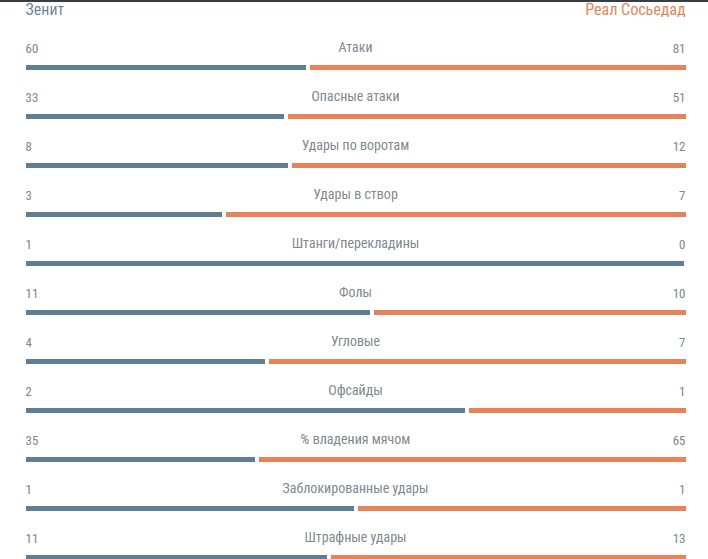Click the blue bar under Угловые
This screenshot has width=708, height=559.
[145, 362]
